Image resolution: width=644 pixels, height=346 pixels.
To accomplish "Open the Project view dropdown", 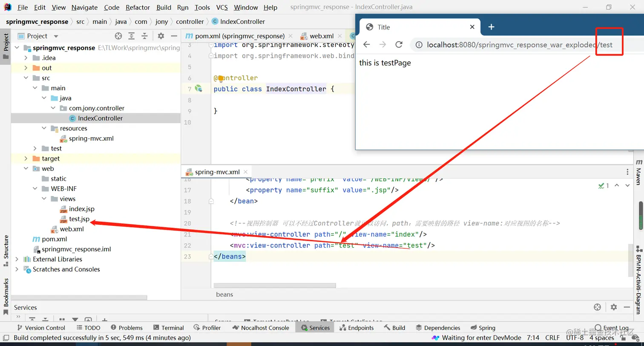I will tap(56, 36).
